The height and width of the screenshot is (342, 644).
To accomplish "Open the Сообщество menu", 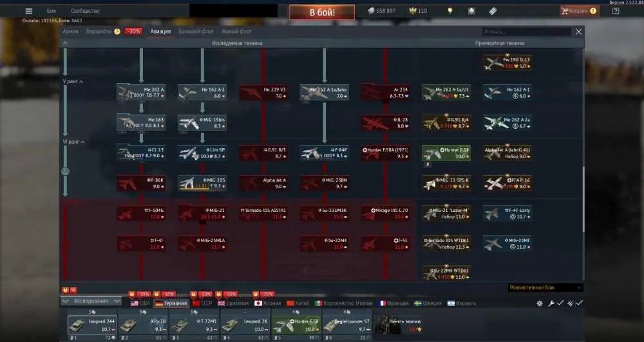I will (x=85, y=11).
